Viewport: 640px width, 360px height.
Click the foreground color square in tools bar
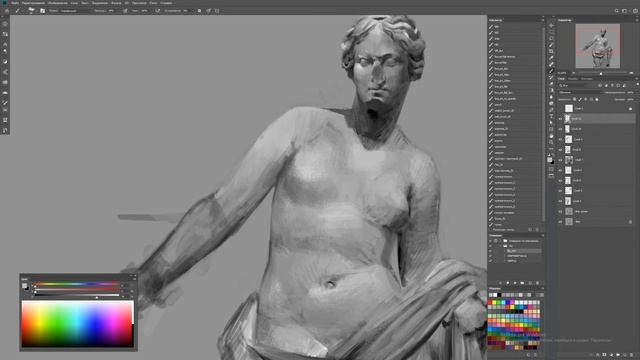(x=550, y=160)
